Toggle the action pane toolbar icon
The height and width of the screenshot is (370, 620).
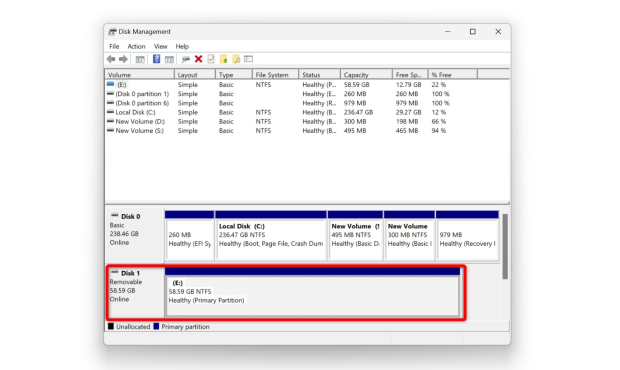click(x=169, y=59)
